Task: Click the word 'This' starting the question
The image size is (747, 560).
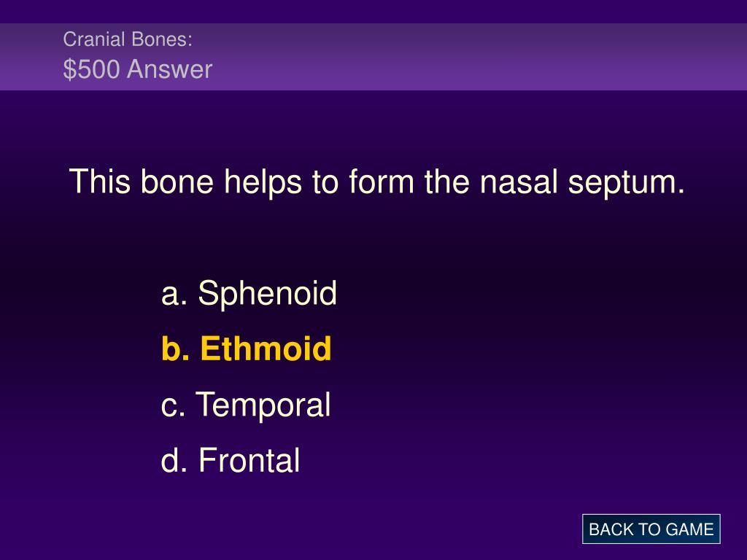Action: pos(99,182)
